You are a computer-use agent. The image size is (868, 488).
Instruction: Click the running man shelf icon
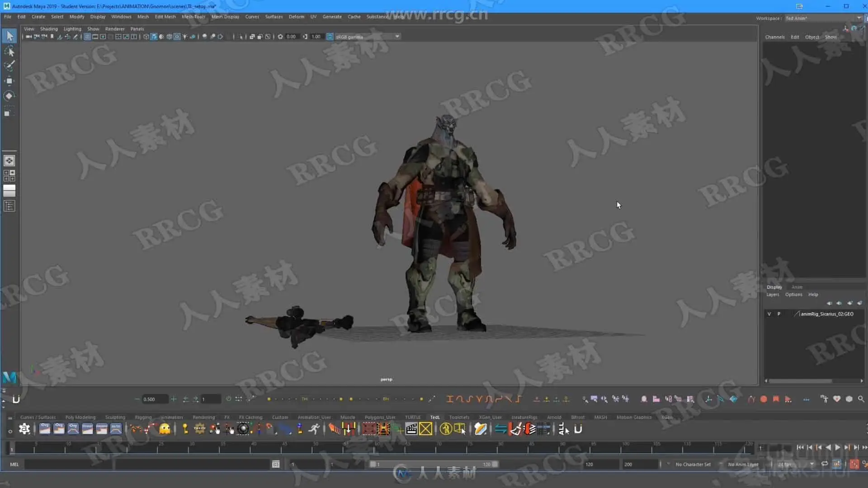click(x=314, y=429)
